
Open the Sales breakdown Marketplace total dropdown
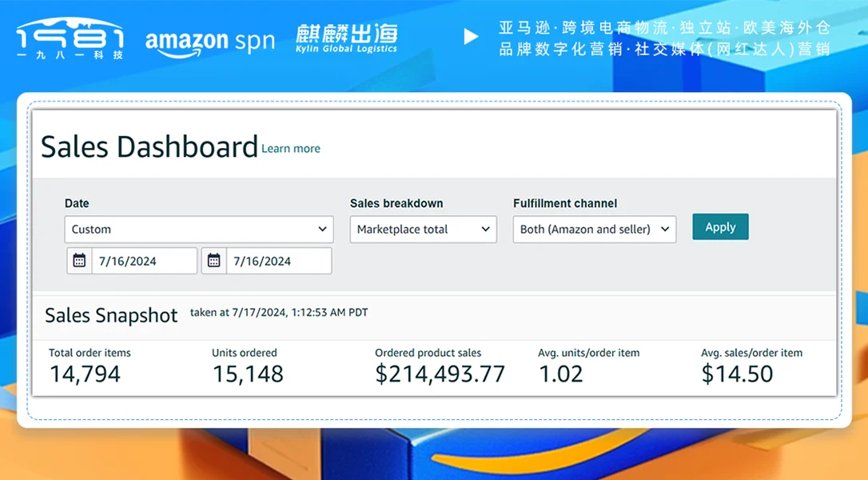423,229
